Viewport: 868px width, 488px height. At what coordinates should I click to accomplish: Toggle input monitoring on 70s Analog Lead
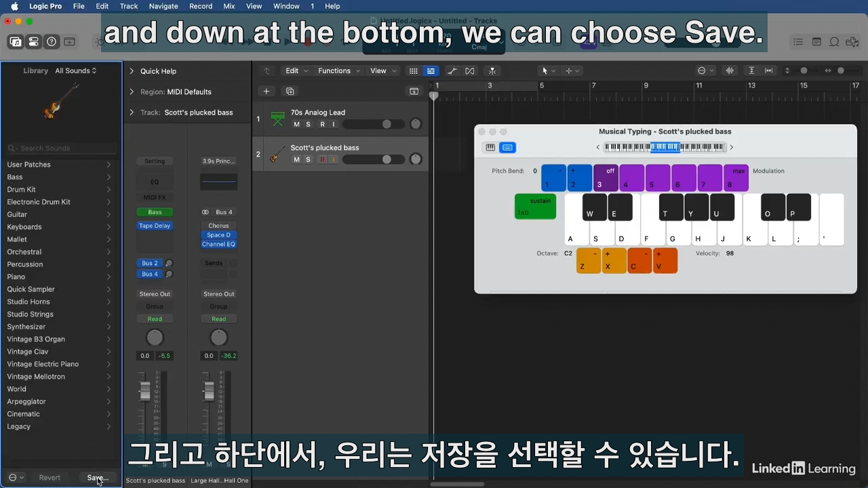pyautogui.click(x=333, y=124)
